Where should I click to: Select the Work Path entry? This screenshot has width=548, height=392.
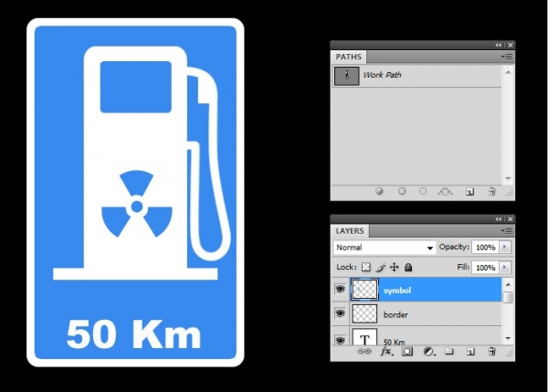pyautogui.click(x=417, y=76)
